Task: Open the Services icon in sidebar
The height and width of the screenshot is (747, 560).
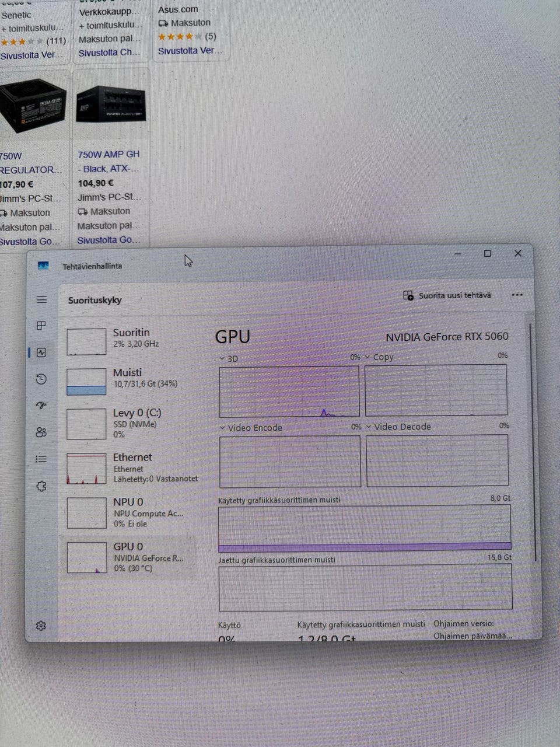Action: point(41,486)
